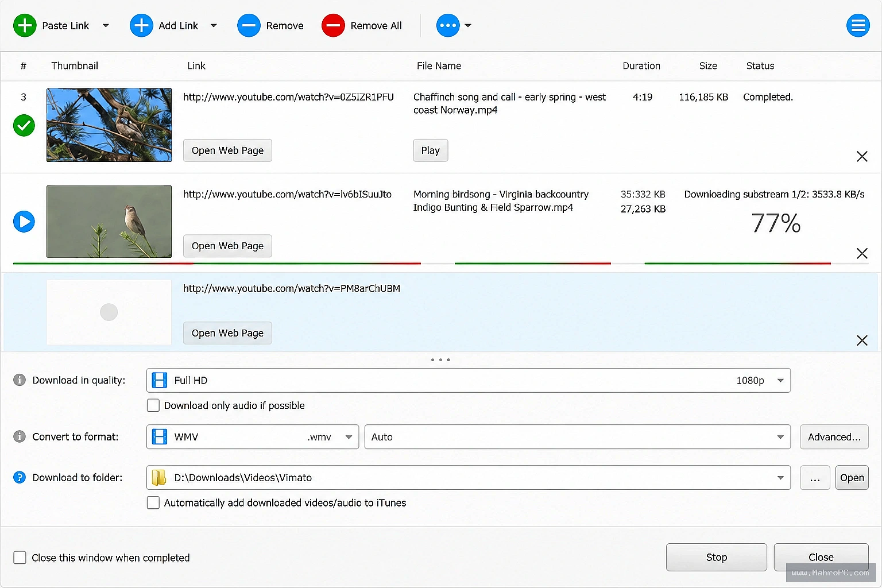Click the loading placeholder thumbnail

click(109, 312)
